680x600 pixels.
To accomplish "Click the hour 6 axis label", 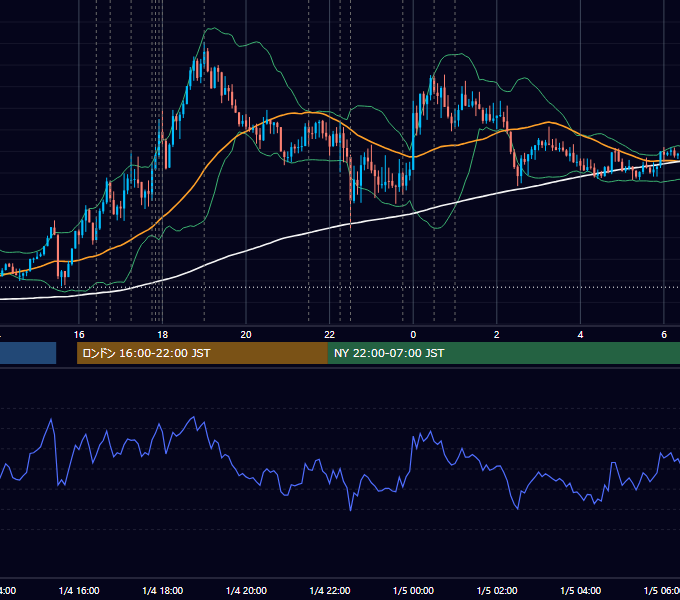I will 664,335.
